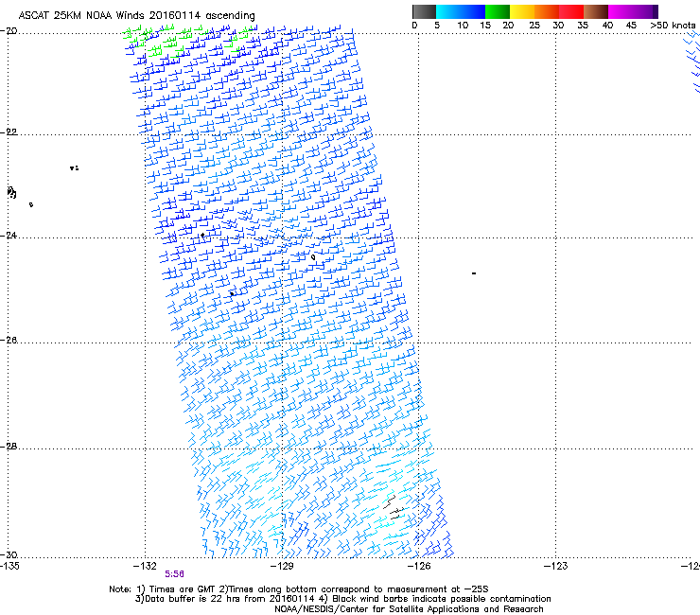Click the latitude label '-24'
The image size is (700, 615).
9,236
